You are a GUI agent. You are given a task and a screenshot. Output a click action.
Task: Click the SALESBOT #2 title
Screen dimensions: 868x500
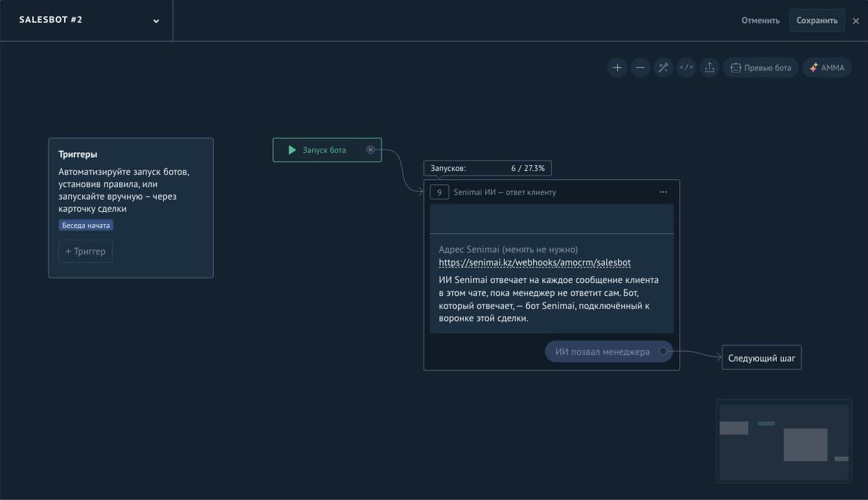pos(51,20)
